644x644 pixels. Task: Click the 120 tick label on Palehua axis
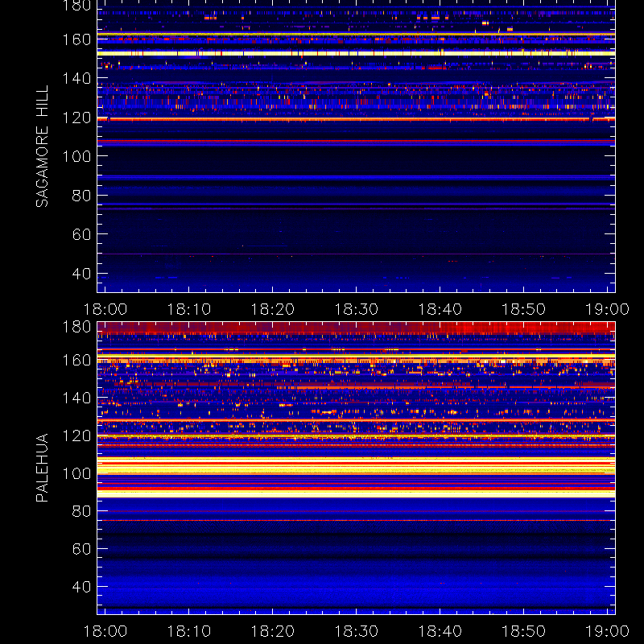pyautogui.click(x=76, y=436)
